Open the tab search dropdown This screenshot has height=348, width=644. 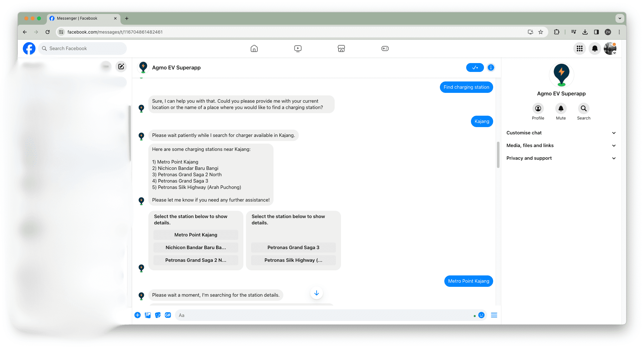click(x=620, y=18)
